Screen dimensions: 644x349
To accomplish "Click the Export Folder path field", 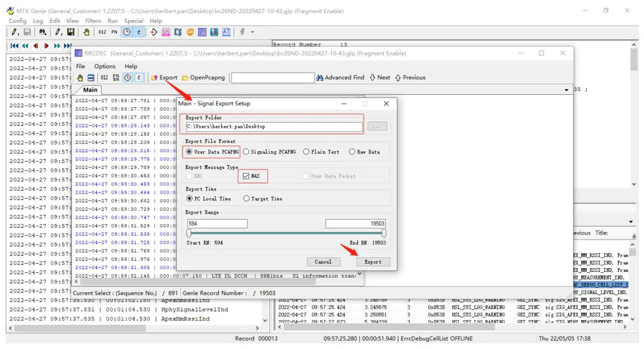I will point(274,126).
